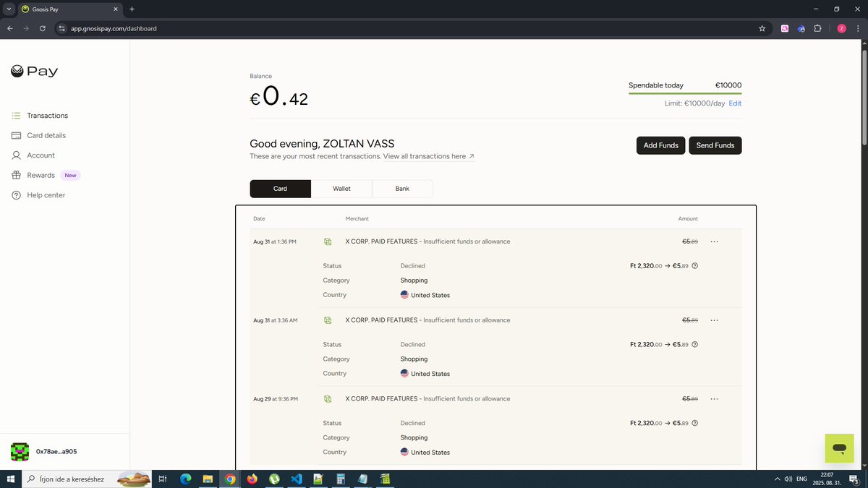The width and height of the screenshot is (868, 488).
Task: Switch the ENG input language
Action: 801,479
